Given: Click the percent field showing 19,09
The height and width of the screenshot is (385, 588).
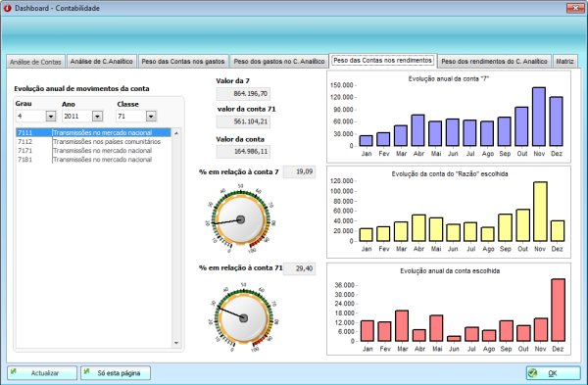Looking at the screenshot, I should [x=299, y=172].
